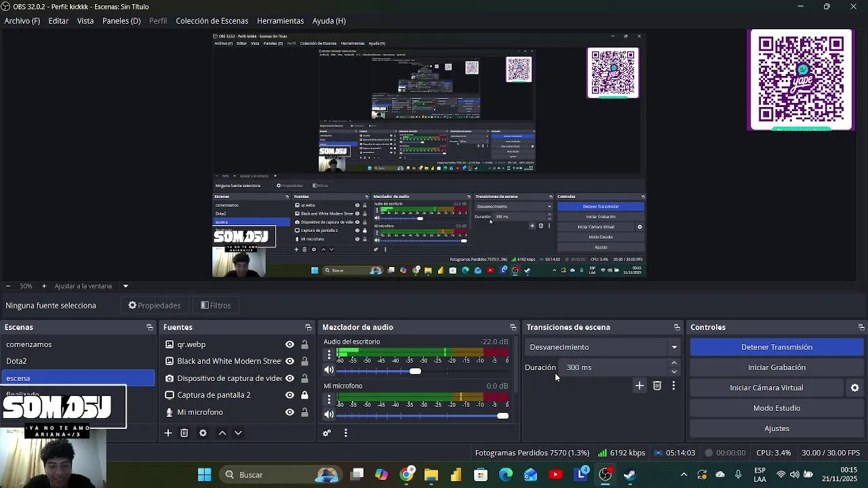The height and width of the screenshot is (488, 868).
Task: Hide Mi microfono source
Action: tap(290, 412)
